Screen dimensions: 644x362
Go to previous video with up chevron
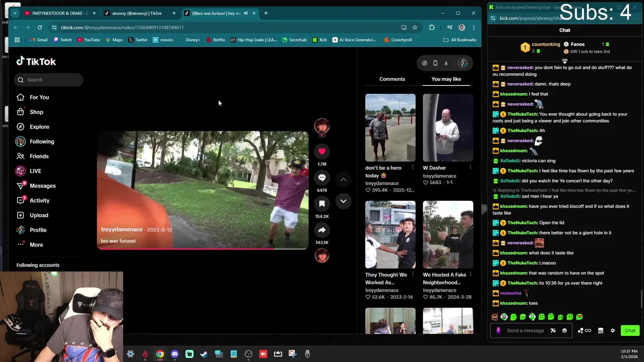pos(343,179)
